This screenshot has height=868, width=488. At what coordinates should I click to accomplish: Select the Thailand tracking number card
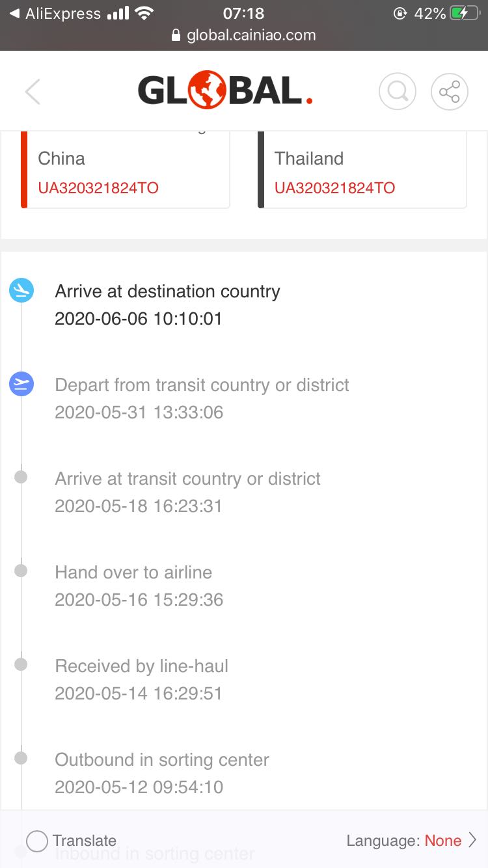[362, 170]
